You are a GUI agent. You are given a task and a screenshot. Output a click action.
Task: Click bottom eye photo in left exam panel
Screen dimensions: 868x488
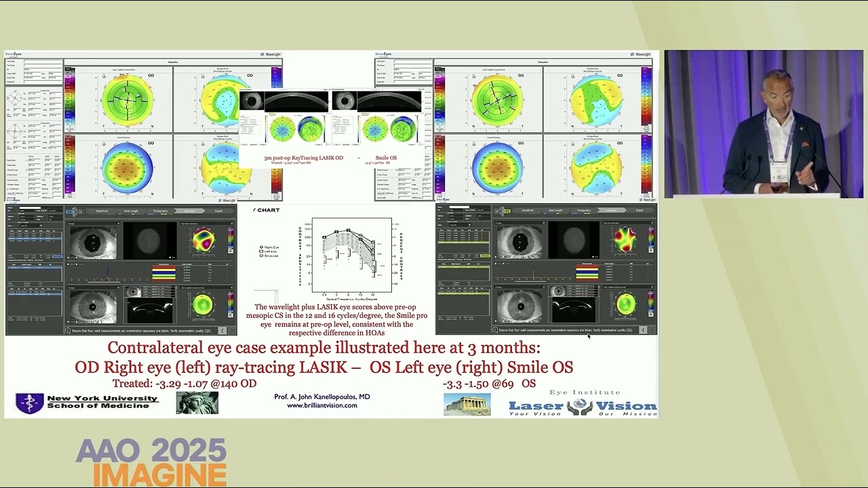pyautogui.click(x=94, y=307)
